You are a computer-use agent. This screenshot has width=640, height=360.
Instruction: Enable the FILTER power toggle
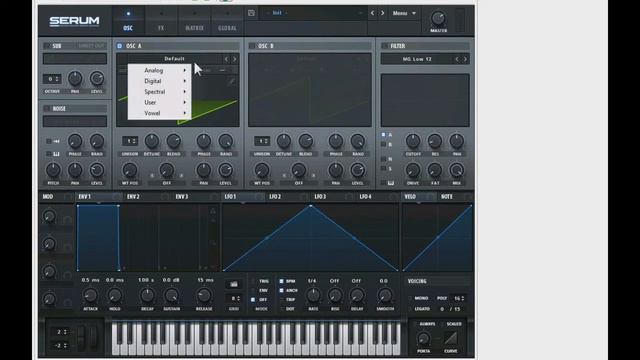point(384,46)
